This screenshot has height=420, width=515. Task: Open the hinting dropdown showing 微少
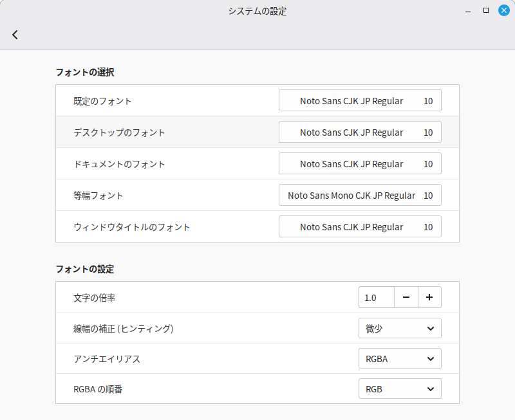coord(400,329)
